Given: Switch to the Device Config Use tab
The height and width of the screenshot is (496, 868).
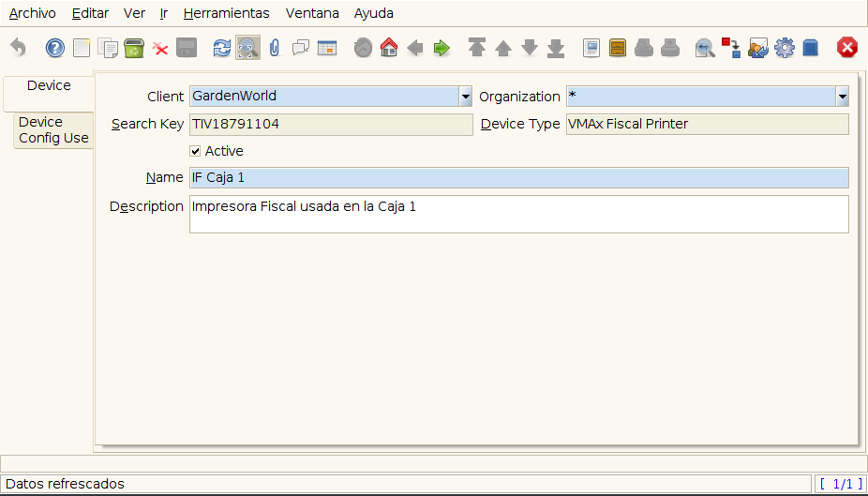Looking at the screenshot, I should click(53, 130).
